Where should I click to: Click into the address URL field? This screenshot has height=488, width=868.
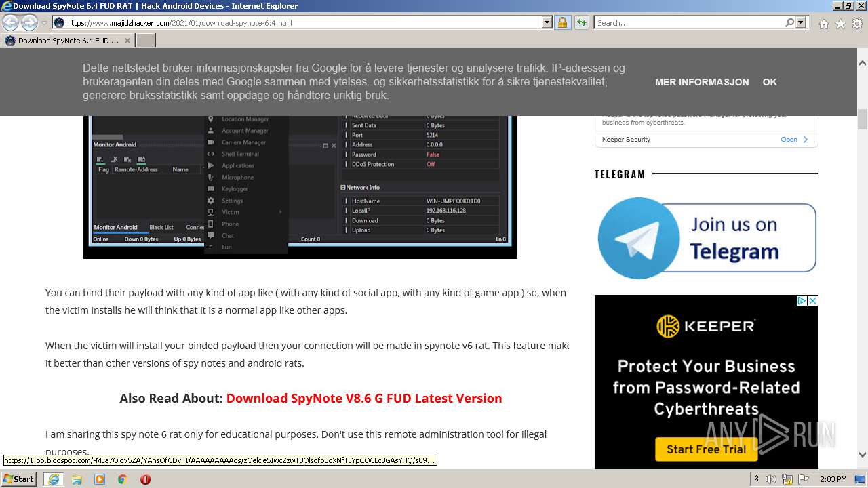303,22
